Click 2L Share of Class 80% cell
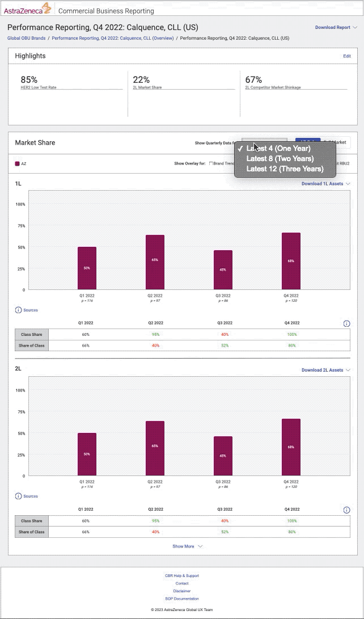364x619 pixels. (x=292, y=532)
